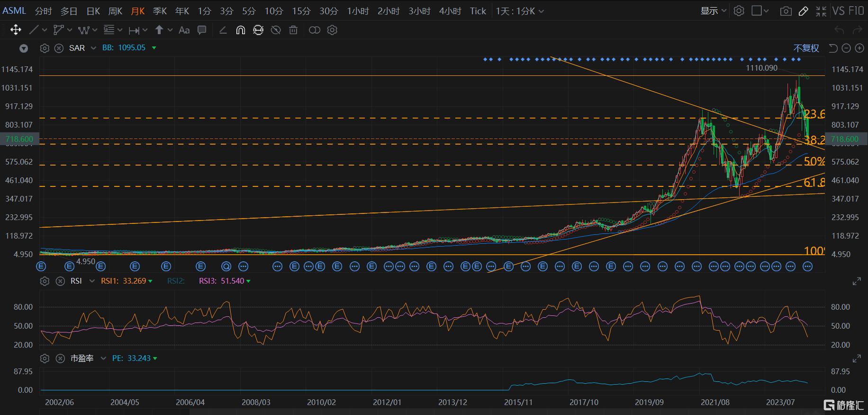Viewport: 868px width, 415px height.
Task: Open the 市盈率 indicator dropdown
Action: pyautogui.click(x=103, y=358)
